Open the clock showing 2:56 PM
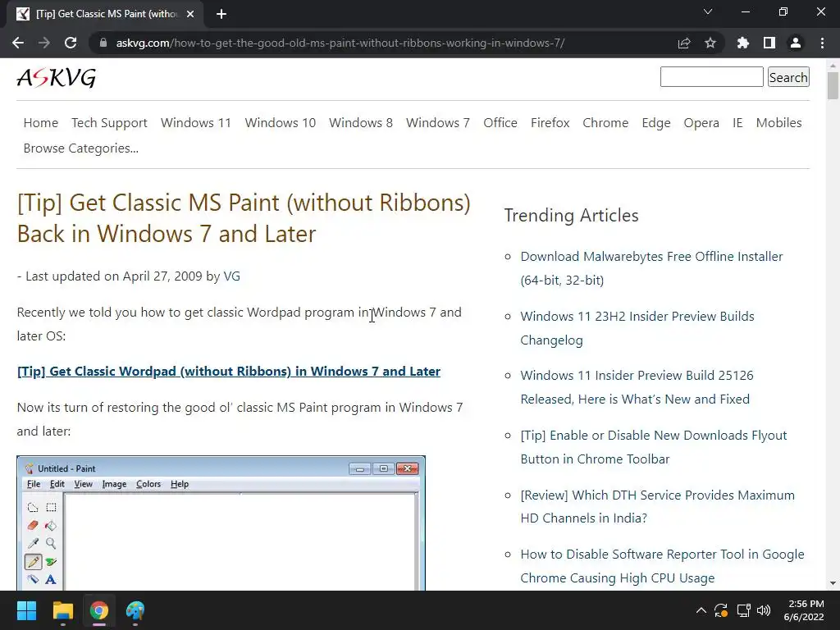 pyautogui.click(x=804, y=610)
